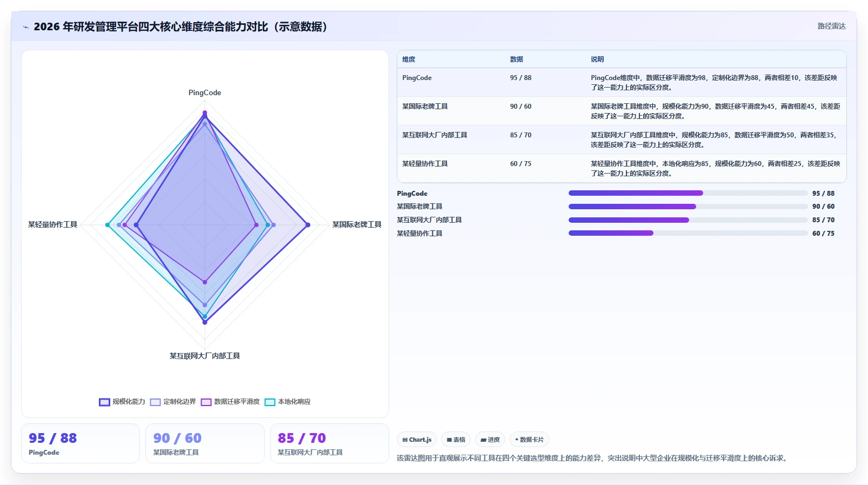Viewport: 868px width, 485px height.
Task: Click the 某国际老牌工具 radar axis label
Action: click(357, 224)
